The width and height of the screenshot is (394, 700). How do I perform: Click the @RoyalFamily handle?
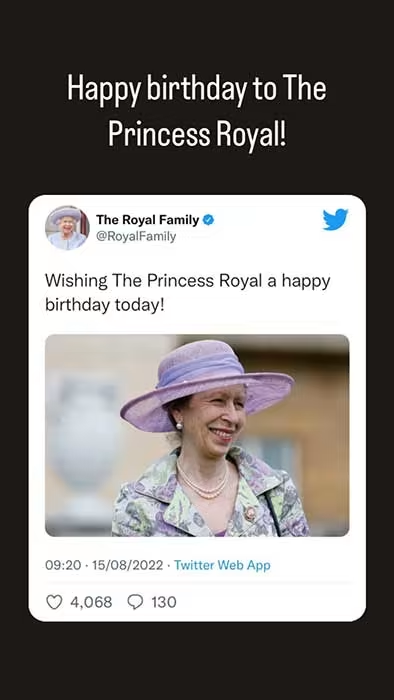[x=136, y=236]
